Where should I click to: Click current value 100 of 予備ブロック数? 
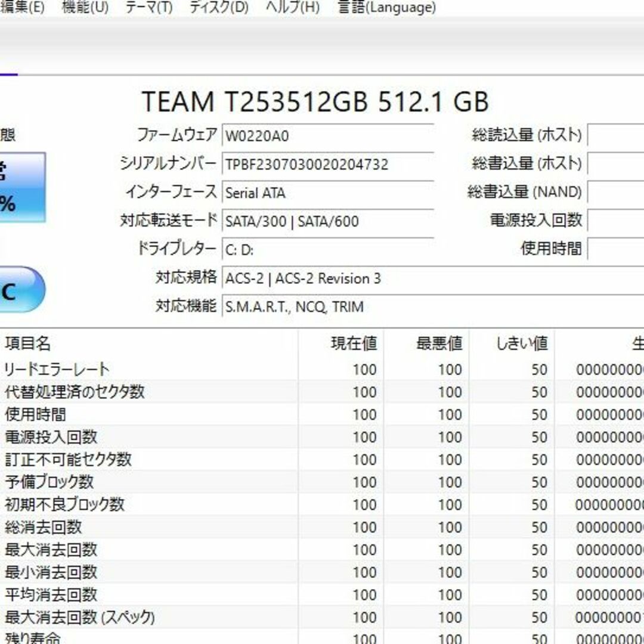click(365, 482)
